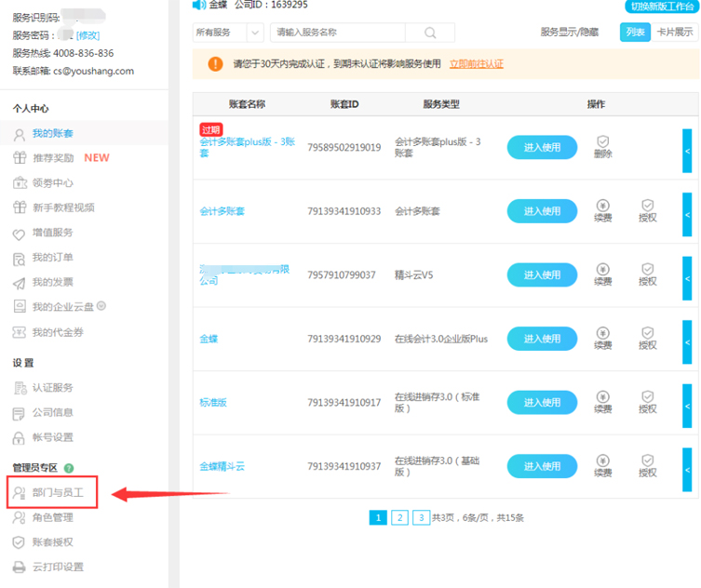The width and height of the screenshot is (701, 588).
Task: Click the speaker announcement icon beside 金蝶
Action: [x=198, y=5]
